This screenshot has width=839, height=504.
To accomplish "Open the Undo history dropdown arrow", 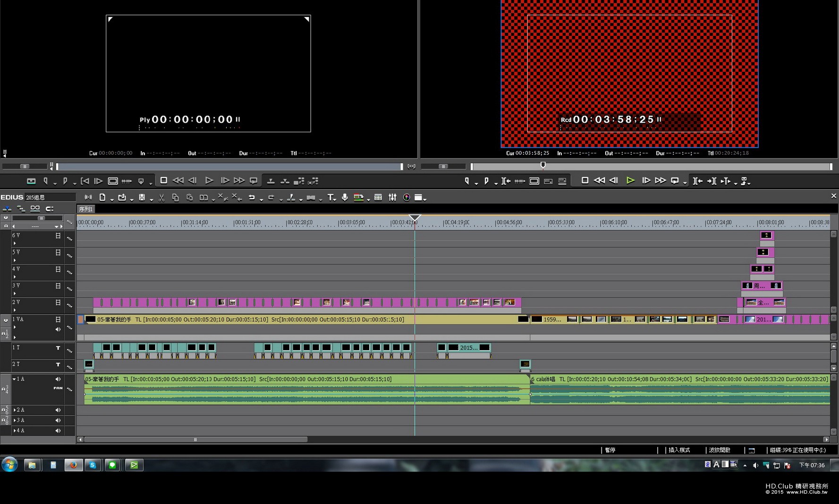I will (x=261, y=200).
